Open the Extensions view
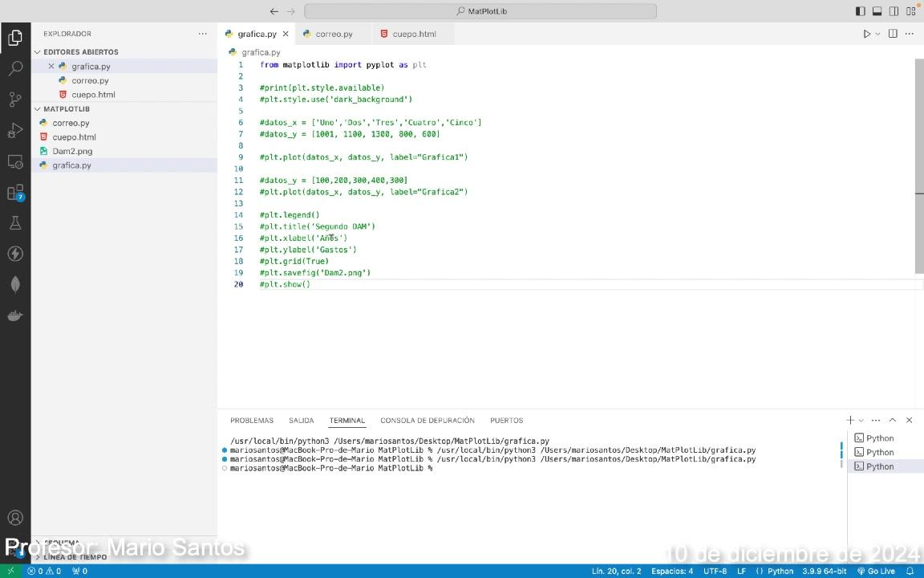 click(x=15, y=193)
